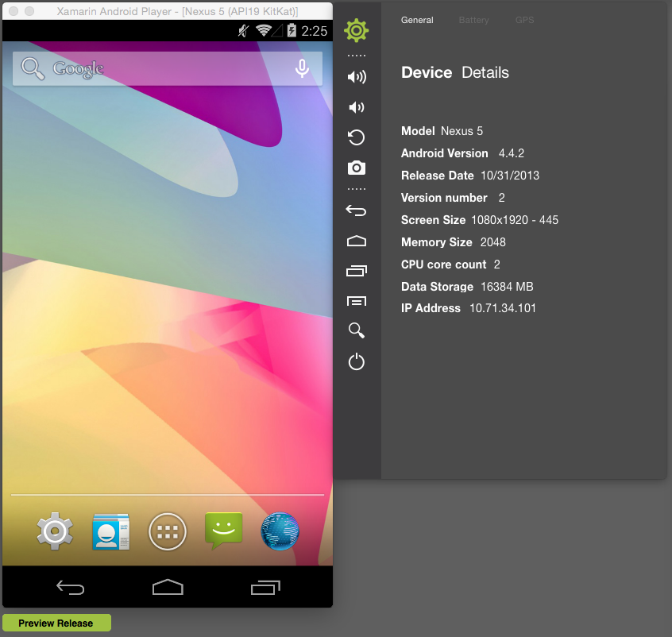672x637 pixels.
Task: Click the power button icon
Action: coord(356,362)
